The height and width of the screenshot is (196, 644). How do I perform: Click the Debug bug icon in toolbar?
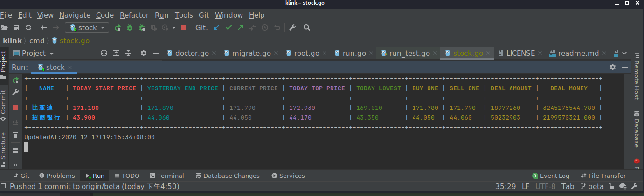(130, 27)
